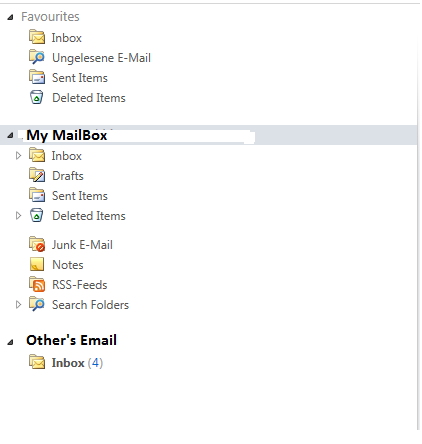Collapse the Favourites section
This screenshot has height=444, width=422.
coord(10,17)
